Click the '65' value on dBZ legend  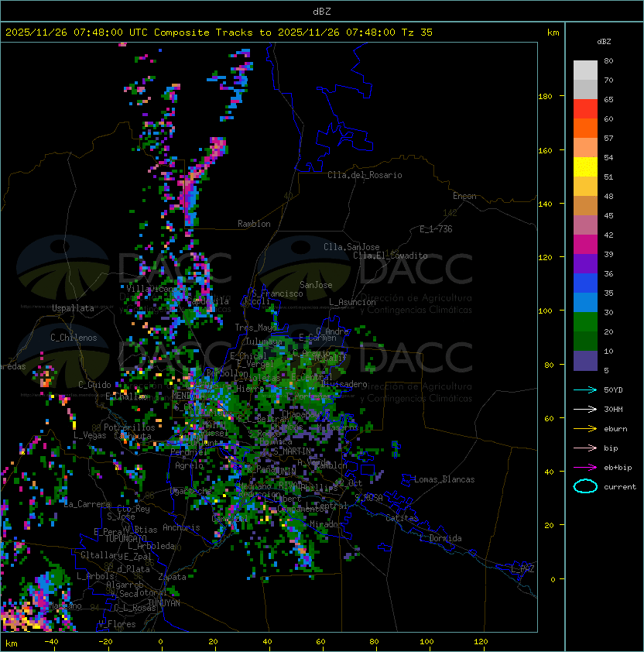tap(608, 99)
